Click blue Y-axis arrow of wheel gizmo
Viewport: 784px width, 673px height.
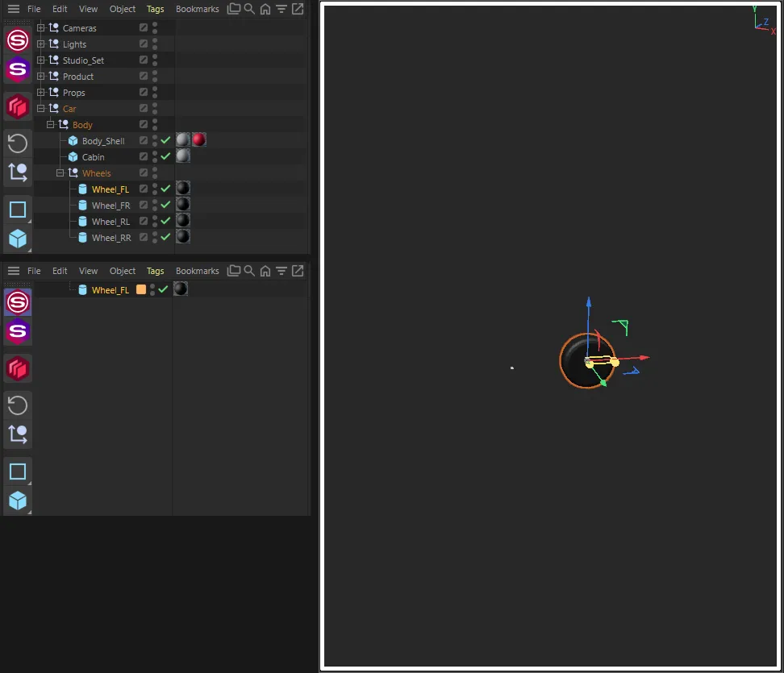pyautogui.click(x=589, y=301)
